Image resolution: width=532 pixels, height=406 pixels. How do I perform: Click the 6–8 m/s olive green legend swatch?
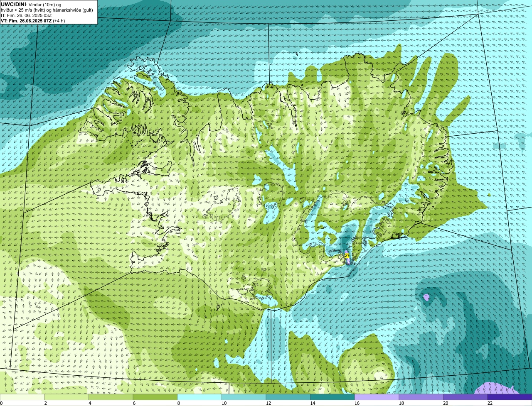click(x=155, y=397)
